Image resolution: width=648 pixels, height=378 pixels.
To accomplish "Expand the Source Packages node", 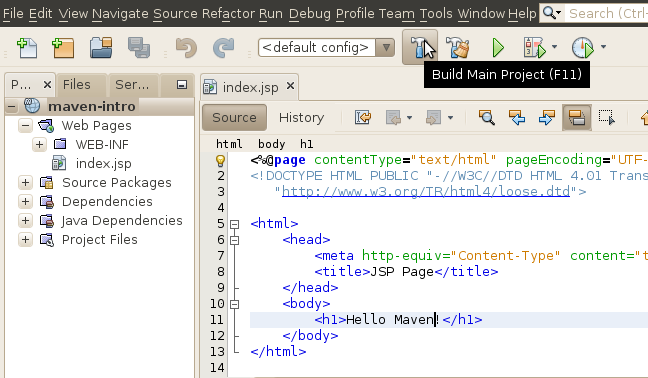I will coord(26,182).
